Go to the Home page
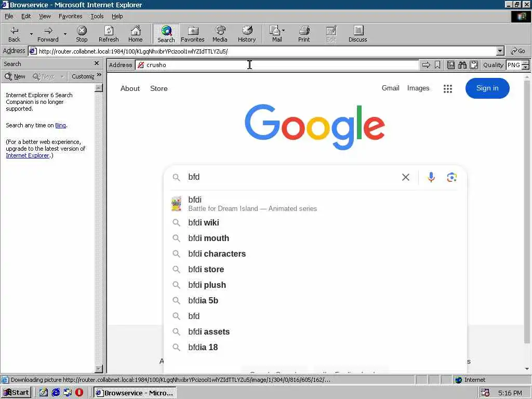The image size is (532, 399). click(136, 34)
